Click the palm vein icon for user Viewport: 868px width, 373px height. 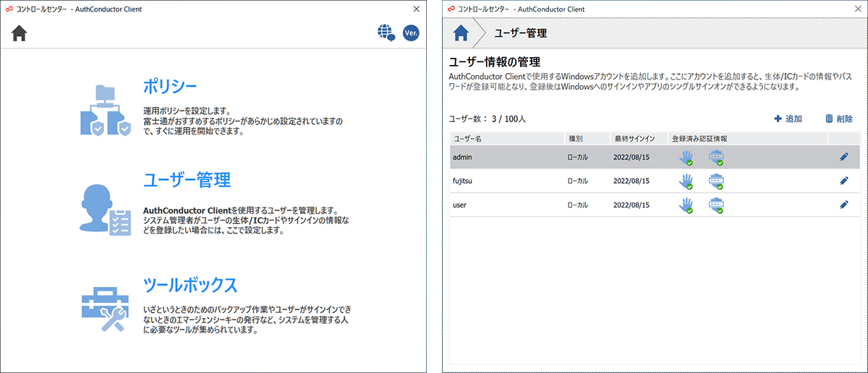[x=686, y=205]
